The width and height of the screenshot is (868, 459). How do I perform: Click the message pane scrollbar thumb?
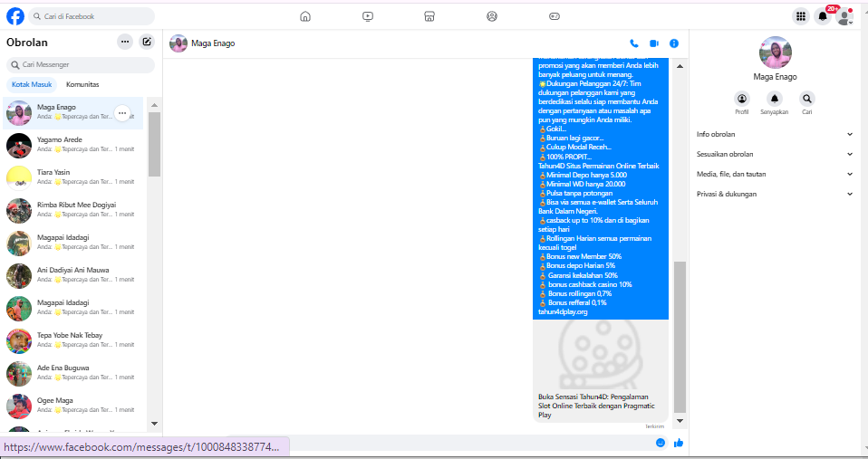pyautogui.click(x=680, y=338)
